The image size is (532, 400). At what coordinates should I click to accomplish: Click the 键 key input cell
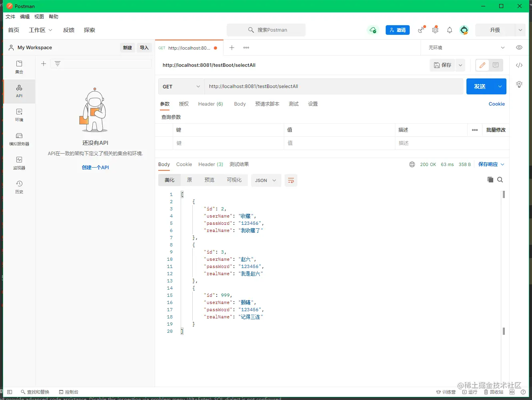(229, 143)
